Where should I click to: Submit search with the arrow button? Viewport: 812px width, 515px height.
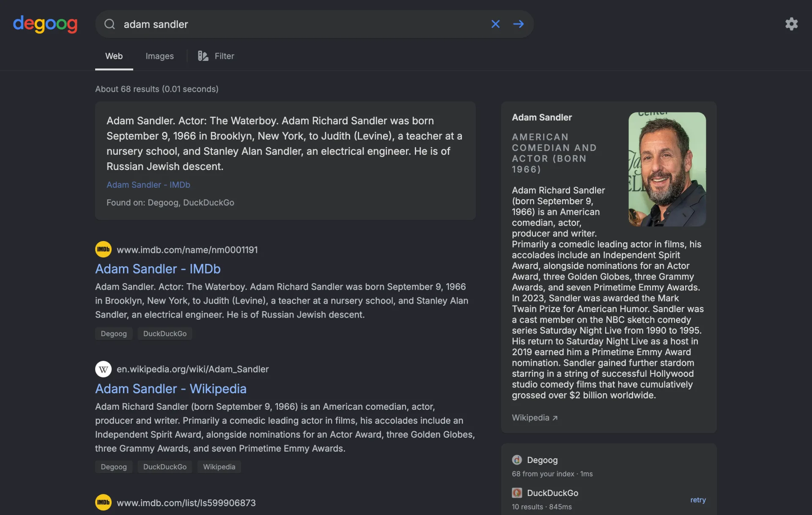[x=518, y=24]
